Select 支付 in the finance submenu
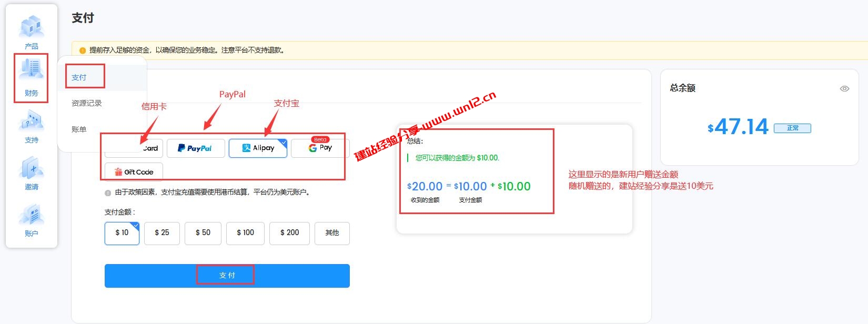The width and height of the screenshot is (868, 324). tap(79, 77)
